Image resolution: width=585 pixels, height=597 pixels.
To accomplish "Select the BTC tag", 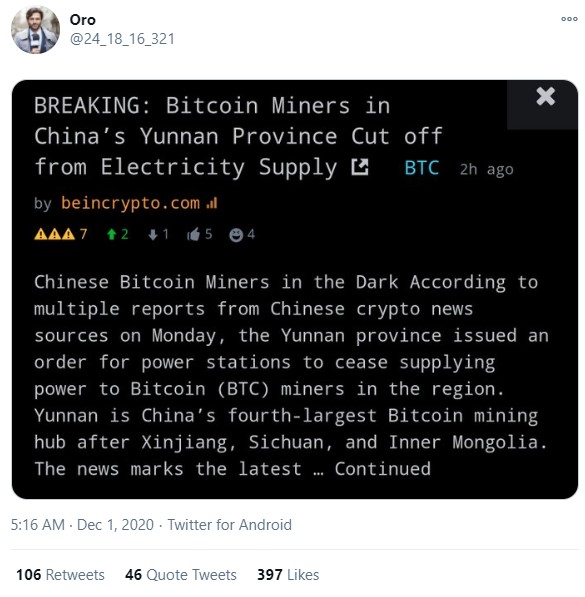I will [x=422, y=168].
